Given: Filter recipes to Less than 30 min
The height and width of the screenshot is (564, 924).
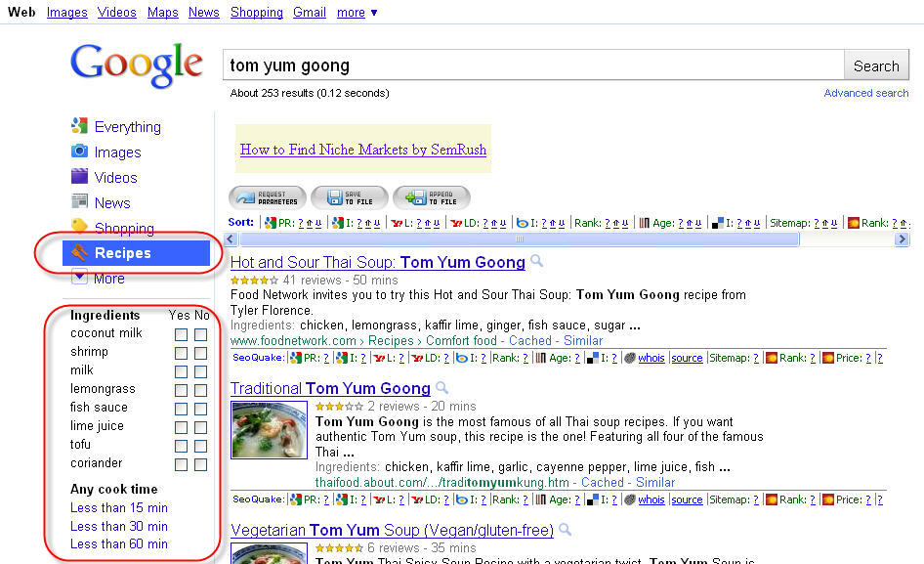Looking at the screenshot, I should point(119,526).
